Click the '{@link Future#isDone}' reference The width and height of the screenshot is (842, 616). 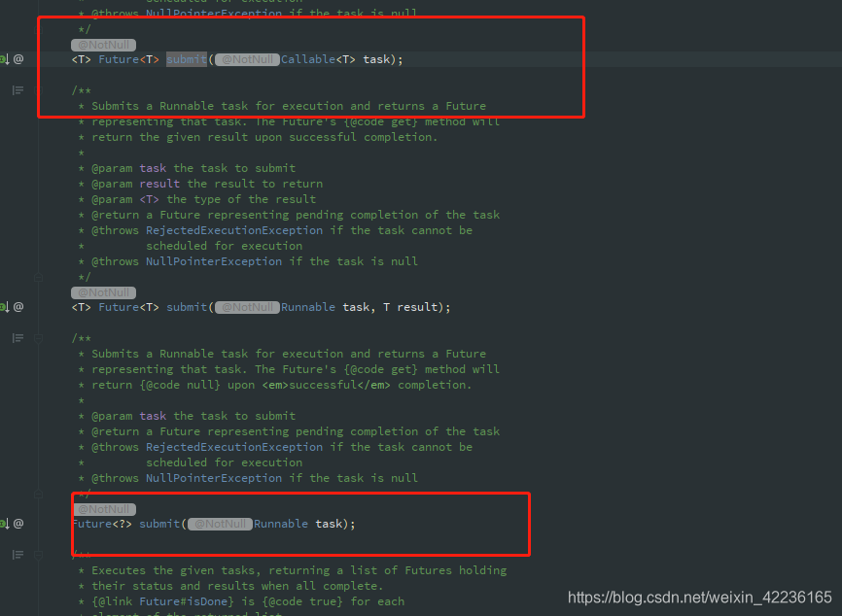[x=162, y=601]
